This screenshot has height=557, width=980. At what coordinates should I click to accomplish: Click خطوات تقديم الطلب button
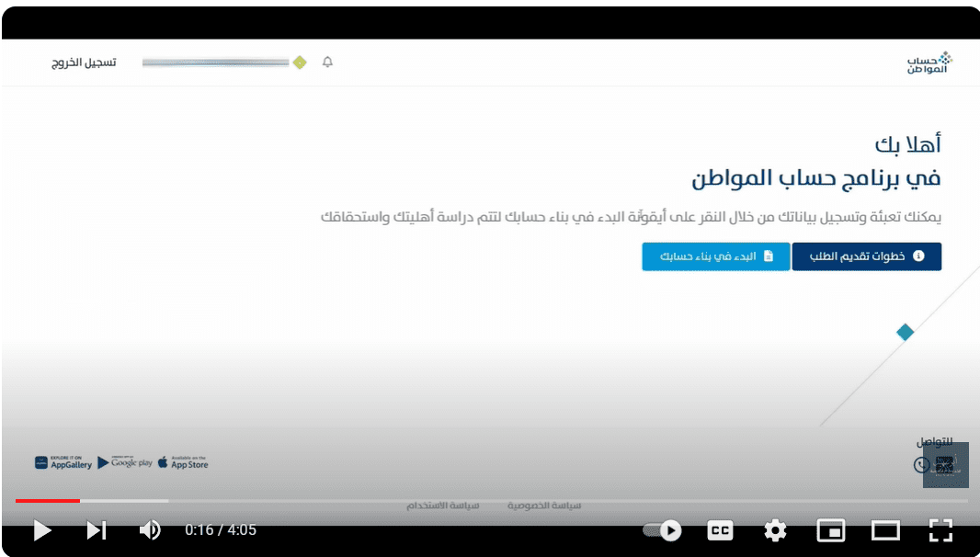[x=866, y=256]
